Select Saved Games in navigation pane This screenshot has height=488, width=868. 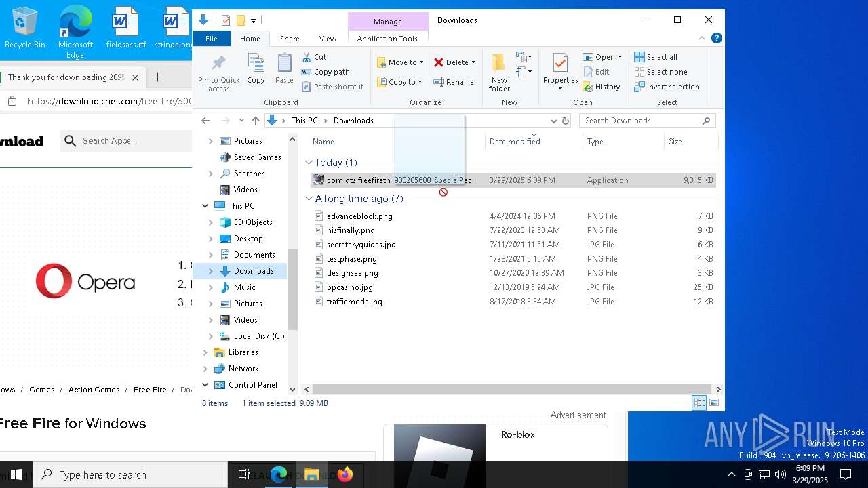pos(257,157)
